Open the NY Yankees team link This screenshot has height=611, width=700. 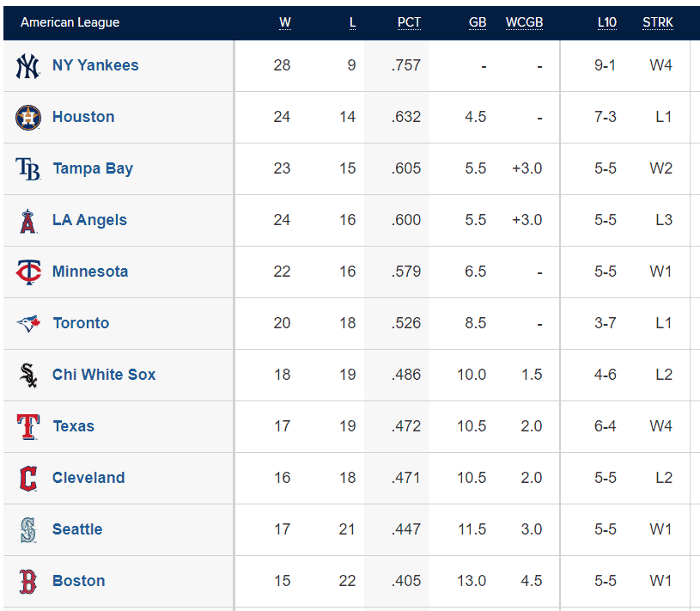pyautogui.click(x=95, y=65)
